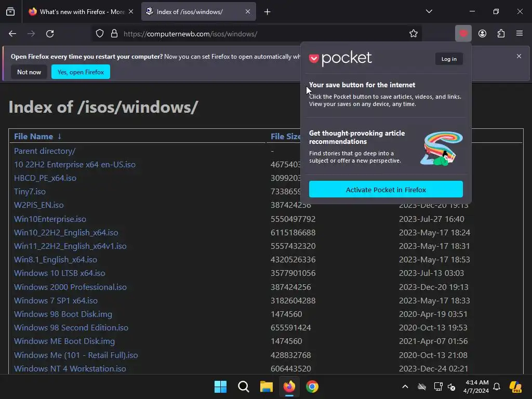Image resolution: width=532 pixels, height=399 pixels.
Task: Click Yes, open Firefox button
Action: [x=81, y=72]
